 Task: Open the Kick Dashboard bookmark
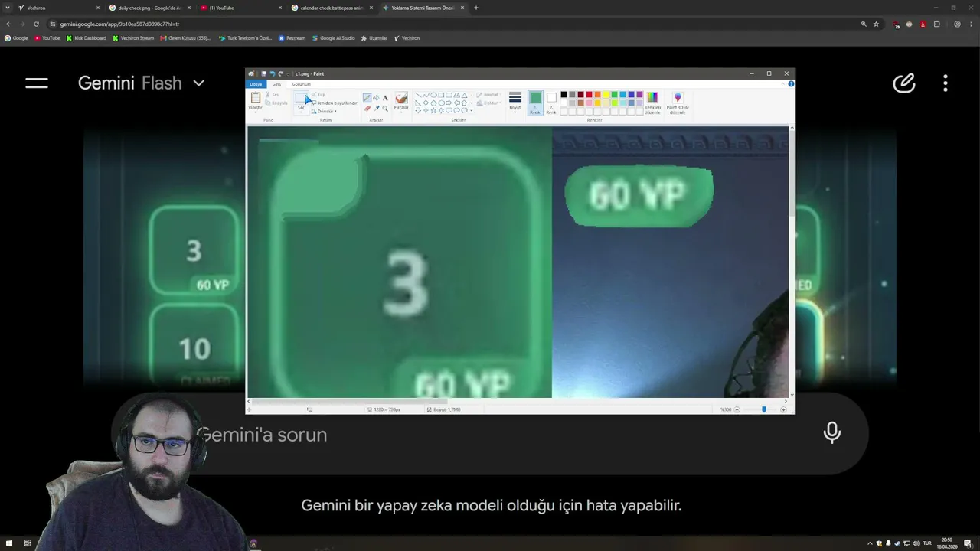pyautogui.click(x=87, y=38)
